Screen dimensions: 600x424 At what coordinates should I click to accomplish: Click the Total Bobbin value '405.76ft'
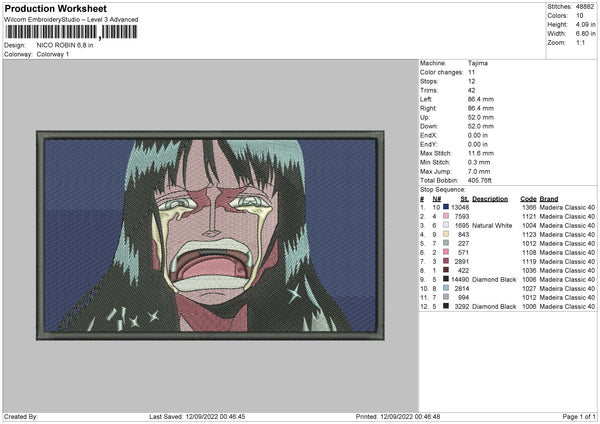pos(480,180)
